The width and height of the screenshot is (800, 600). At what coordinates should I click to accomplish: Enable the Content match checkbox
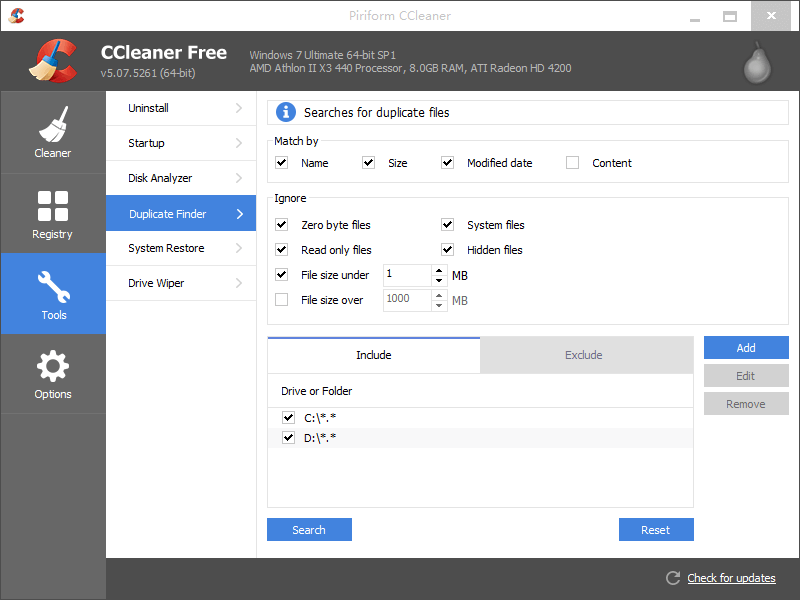click(573, 163)
